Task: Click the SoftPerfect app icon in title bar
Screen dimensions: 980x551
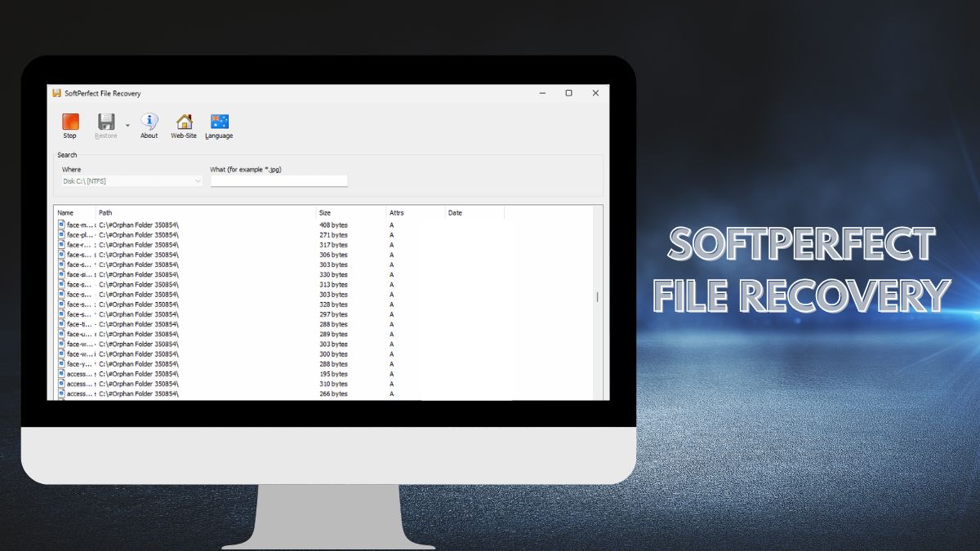Action: coord(56,93)
